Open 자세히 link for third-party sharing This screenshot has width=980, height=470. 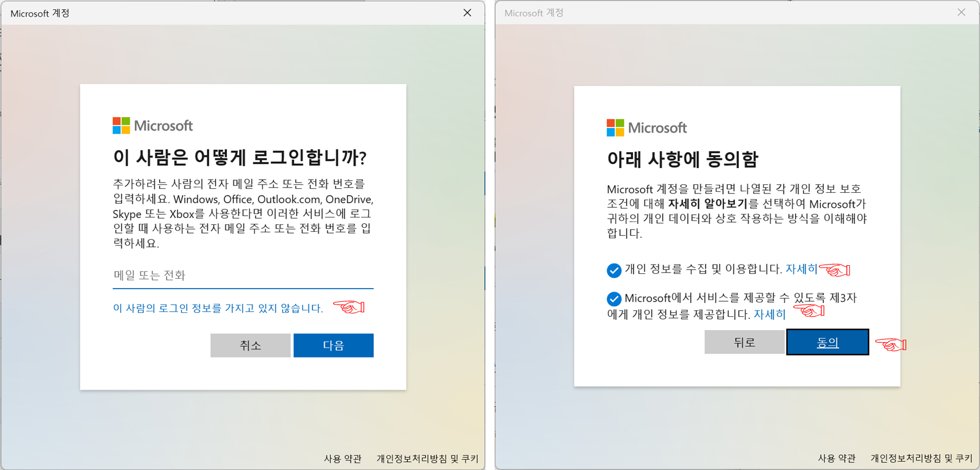click(770, 314)
